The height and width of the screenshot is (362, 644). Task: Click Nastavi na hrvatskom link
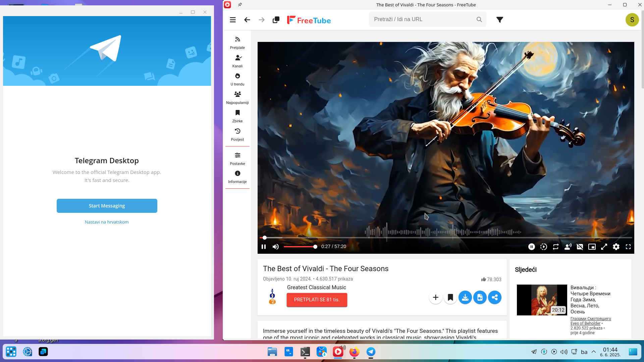(x=107, y=222)
